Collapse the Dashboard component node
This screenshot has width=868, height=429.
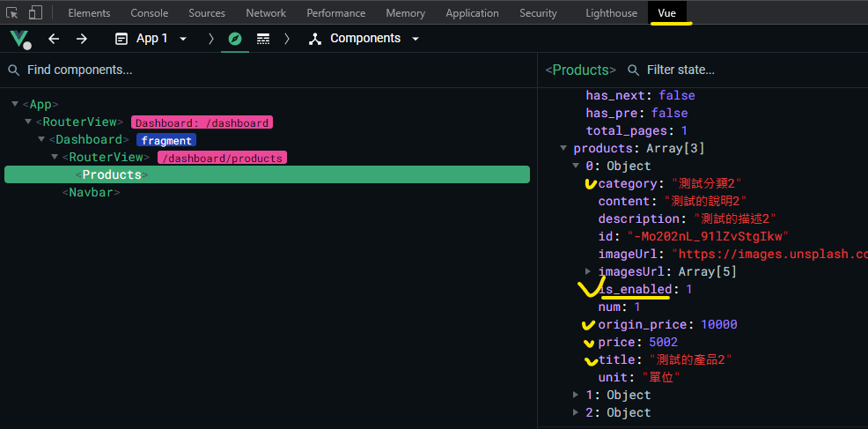coord(41,139)
